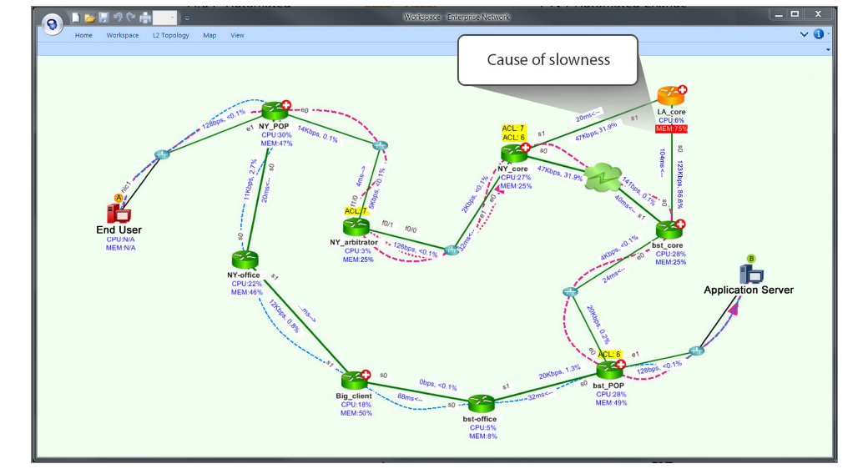
Task: Collapse the ribbon using the chevron
Action: [804, 34]
